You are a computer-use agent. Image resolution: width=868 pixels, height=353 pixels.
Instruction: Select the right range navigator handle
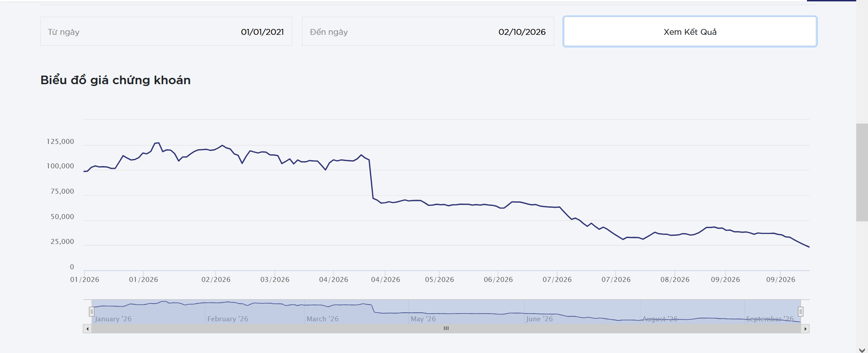(801, 311)
